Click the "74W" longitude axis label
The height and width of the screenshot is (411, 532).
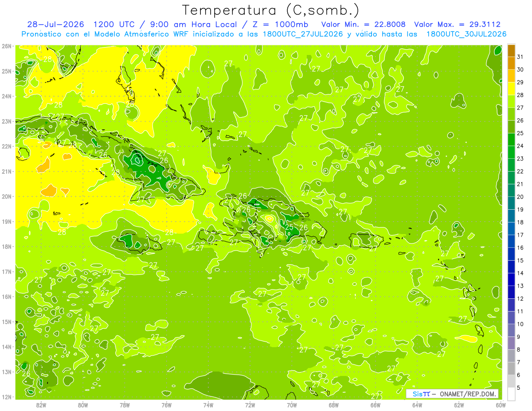(208, 405)
